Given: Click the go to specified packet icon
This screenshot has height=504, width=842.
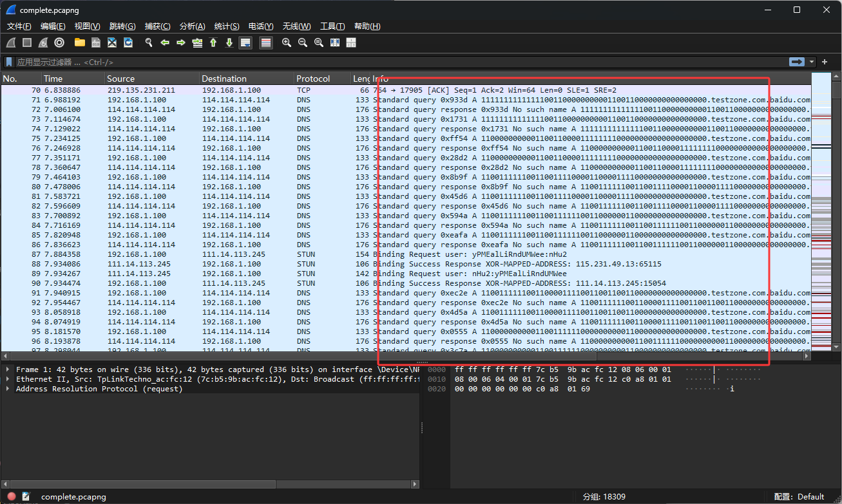Looking at the screenshot, I should pyautogui.click(x=197, y=42).
